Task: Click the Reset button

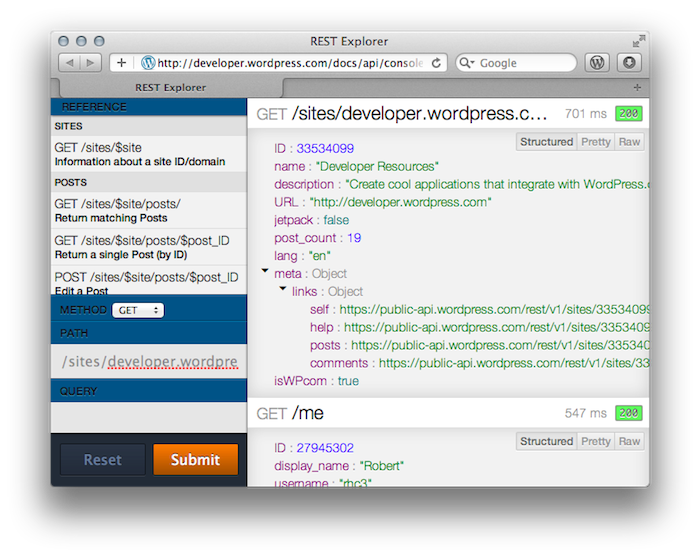Action: pyautogui.click(x=102, y=460)
